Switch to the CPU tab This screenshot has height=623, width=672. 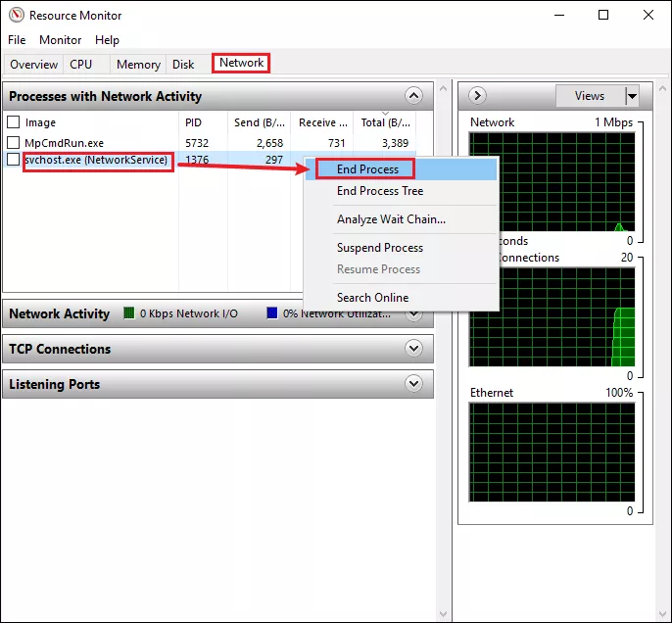(x=81, y=65)
